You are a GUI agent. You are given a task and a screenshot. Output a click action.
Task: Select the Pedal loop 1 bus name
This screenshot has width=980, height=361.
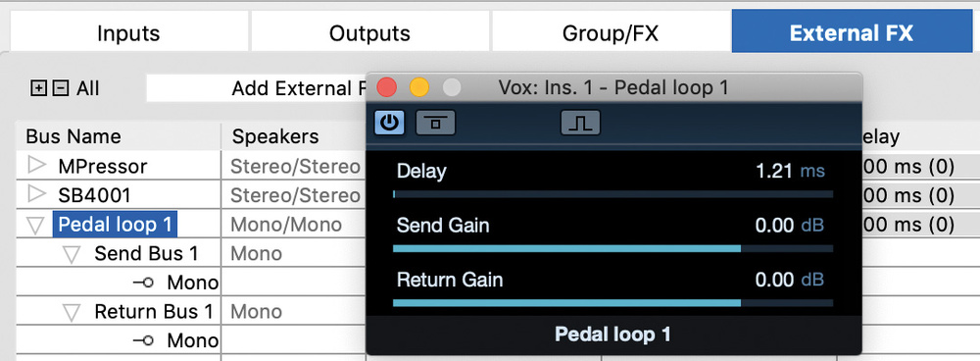pos(116,224)
